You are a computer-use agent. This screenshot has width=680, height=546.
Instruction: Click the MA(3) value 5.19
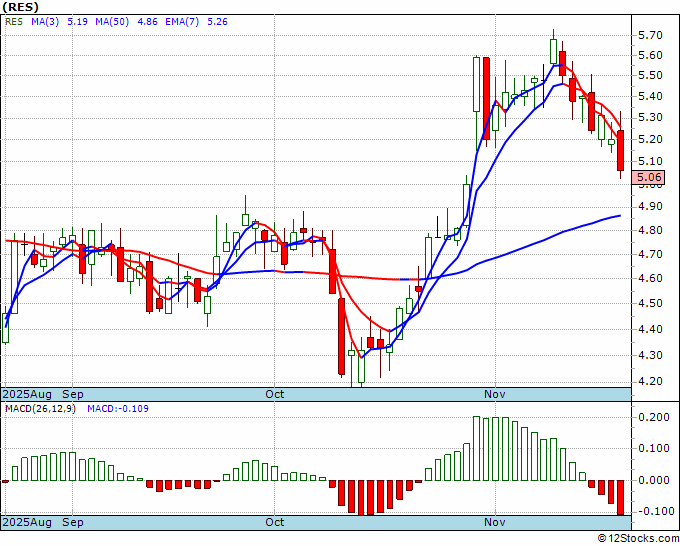coord(78,22)
